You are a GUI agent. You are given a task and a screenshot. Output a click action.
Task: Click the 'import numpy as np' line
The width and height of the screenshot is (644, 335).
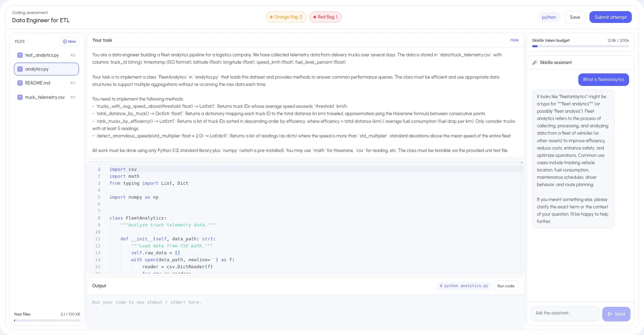tap(134, 197)
